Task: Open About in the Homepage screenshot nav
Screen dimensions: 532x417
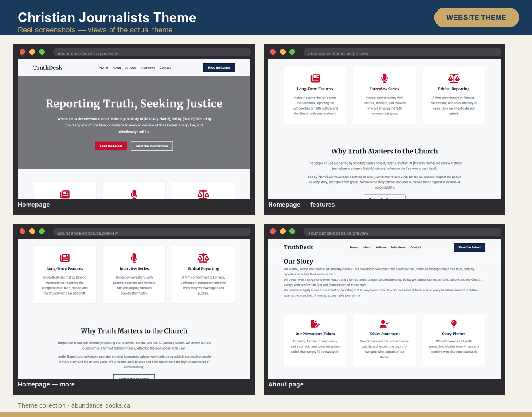Action: [x=117, y=68]
